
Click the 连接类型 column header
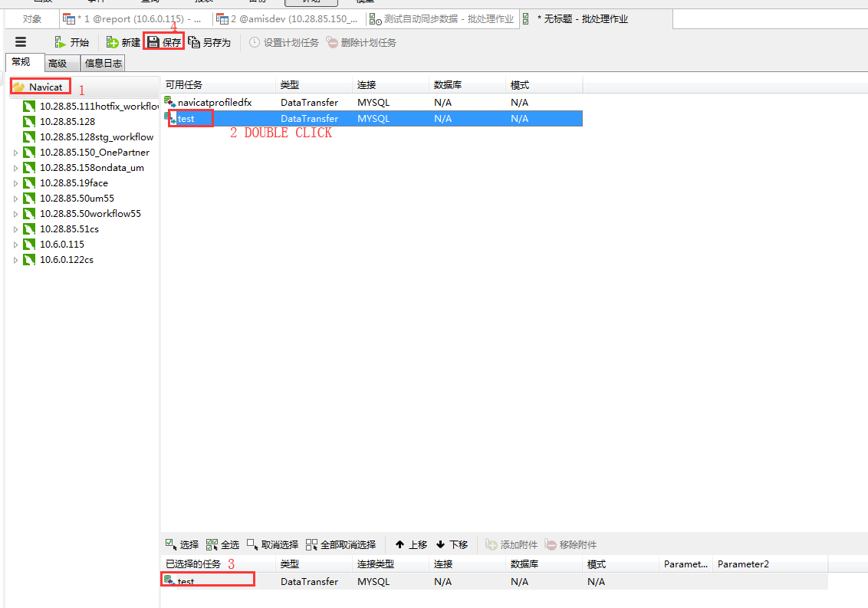391,564
